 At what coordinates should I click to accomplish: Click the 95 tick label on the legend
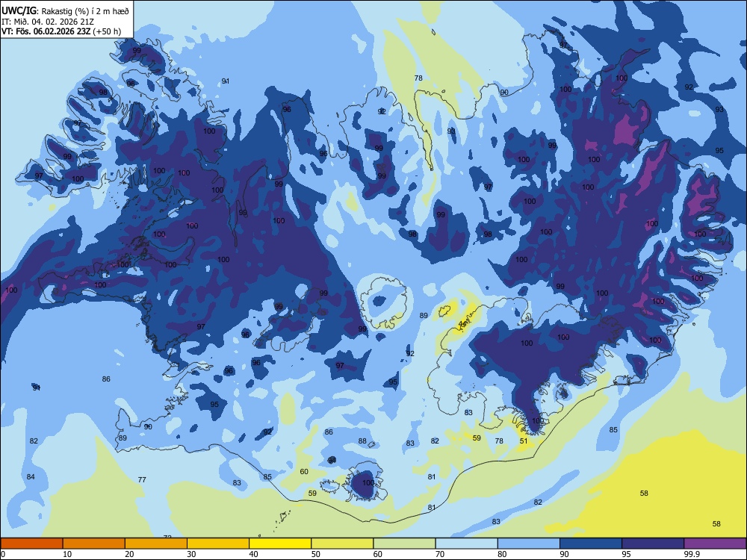click(626, 554)
